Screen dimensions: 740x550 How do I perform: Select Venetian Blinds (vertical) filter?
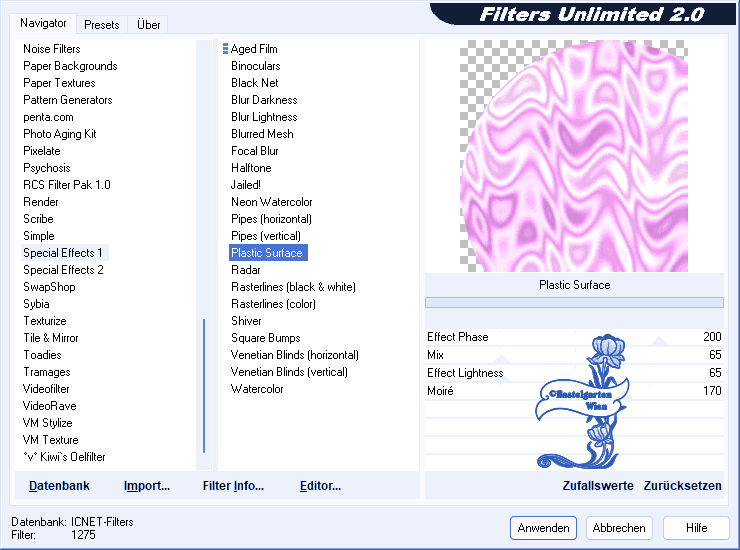tap(289, 372)
